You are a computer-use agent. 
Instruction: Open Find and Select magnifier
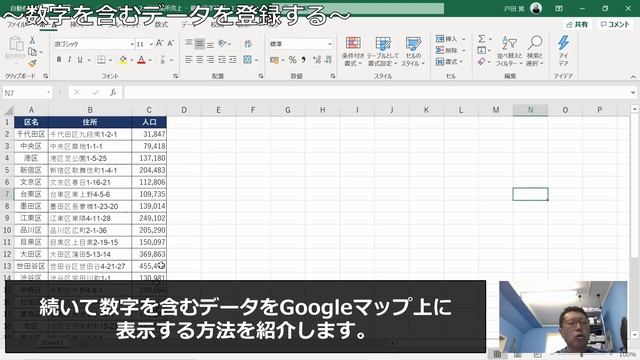point(535,51)
